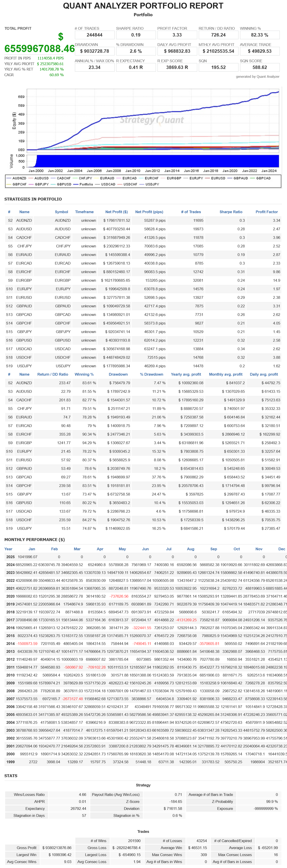Select the Daily Avg Profit box $ 968832.83
Screen dimensions: 287x868
click(177, 51)
